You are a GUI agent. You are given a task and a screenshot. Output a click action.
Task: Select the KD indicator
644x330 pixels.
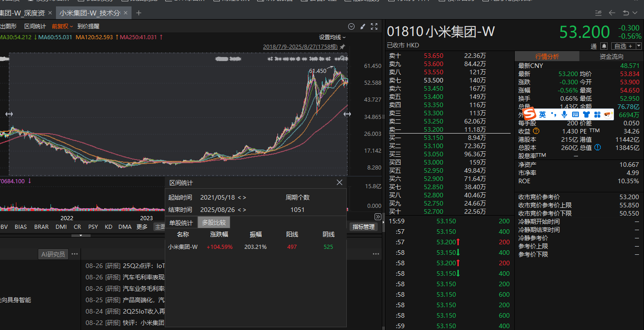point(108,227)
